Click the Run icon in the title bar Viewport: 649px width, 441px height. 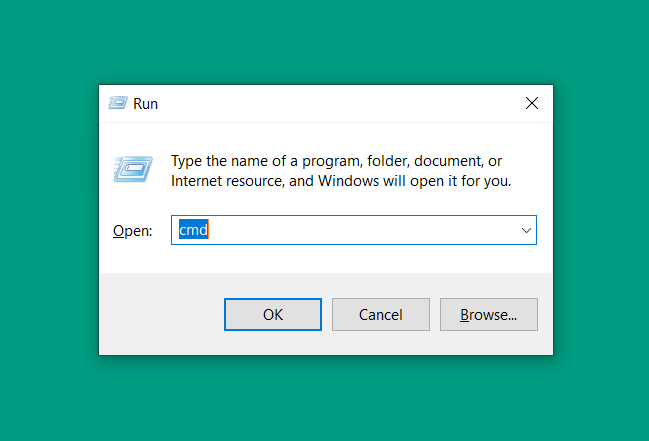118,103
